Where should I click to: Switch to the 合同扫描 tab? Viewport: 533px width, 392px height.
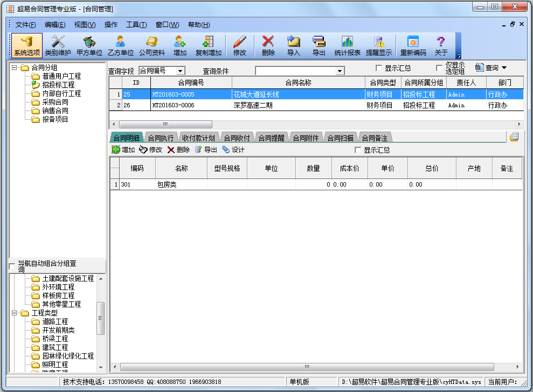coord(340,137)
